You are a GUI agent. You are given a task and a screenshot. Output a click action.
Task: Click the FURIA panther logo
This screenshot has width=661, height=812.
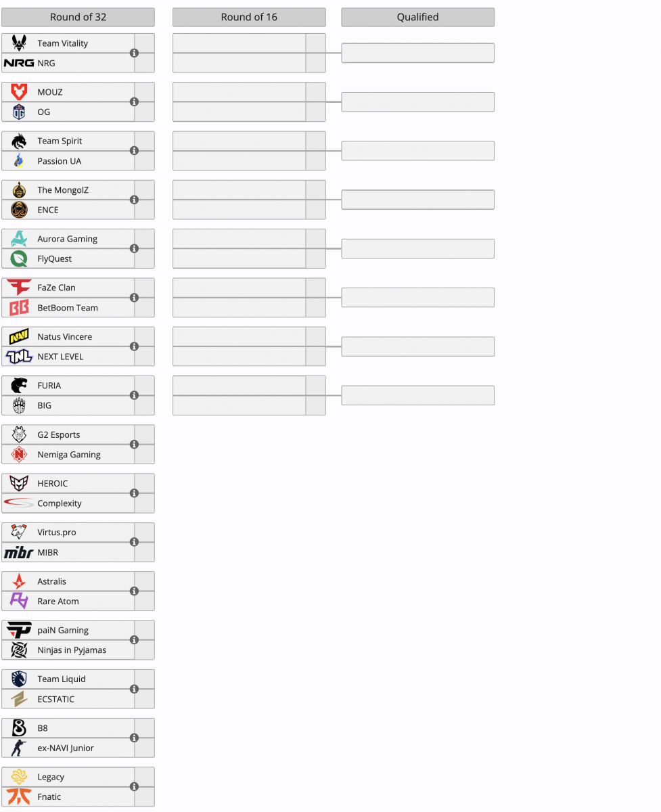coord(19,386)
